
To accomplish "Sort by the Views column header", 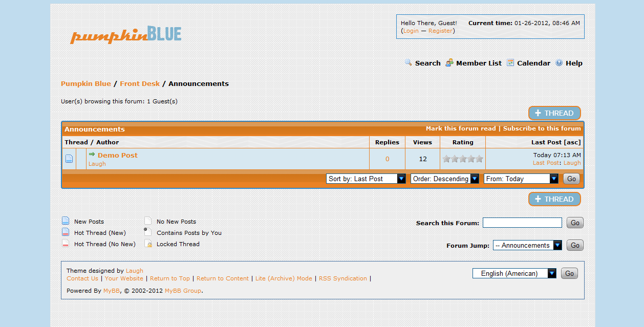I will (422, 142).
